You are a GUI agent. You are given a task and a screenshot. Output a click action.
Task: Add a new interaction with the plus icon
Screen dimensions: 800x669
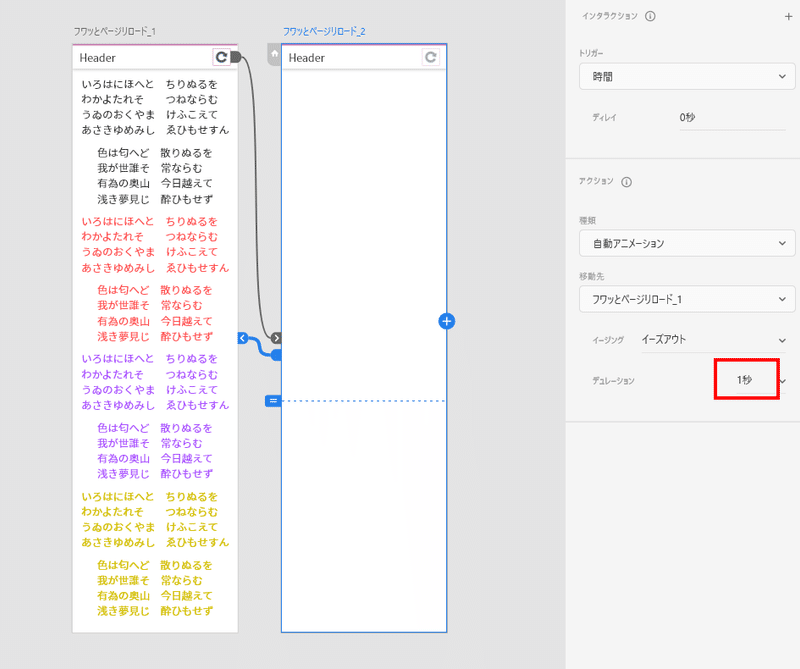(788, 17)
